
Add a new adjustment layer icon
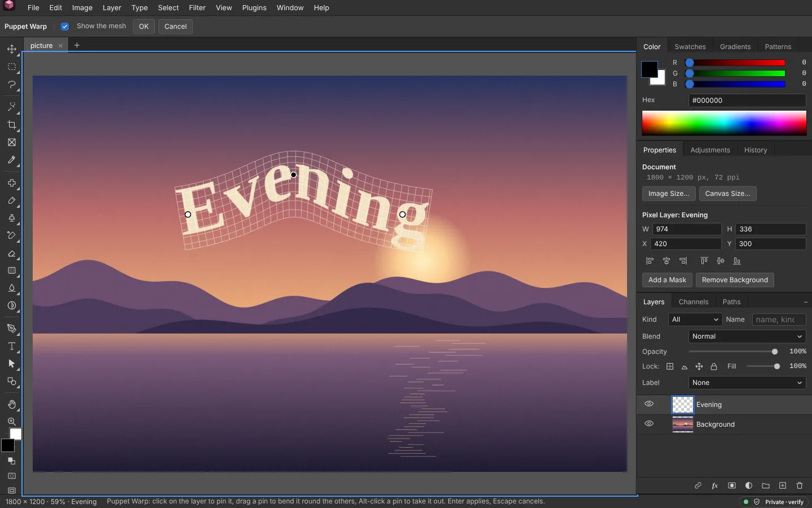749,485
